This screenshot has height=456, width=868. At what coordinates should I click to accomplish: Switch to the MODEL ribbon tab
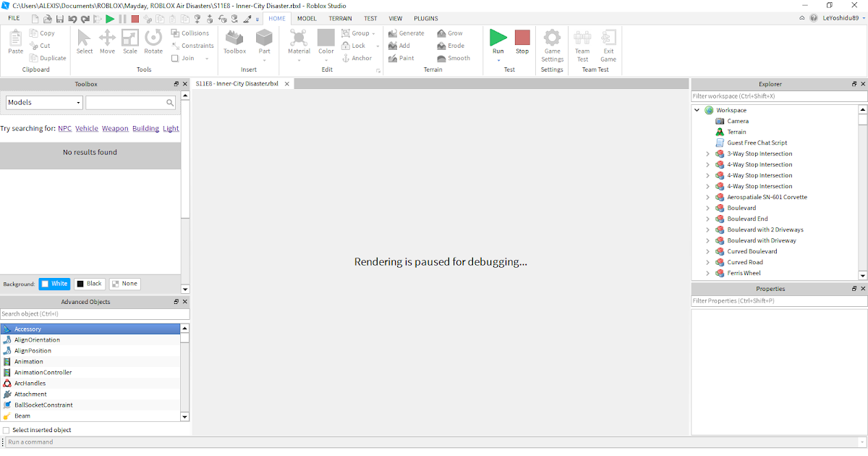pyautogui.click(x=307, y=18)
